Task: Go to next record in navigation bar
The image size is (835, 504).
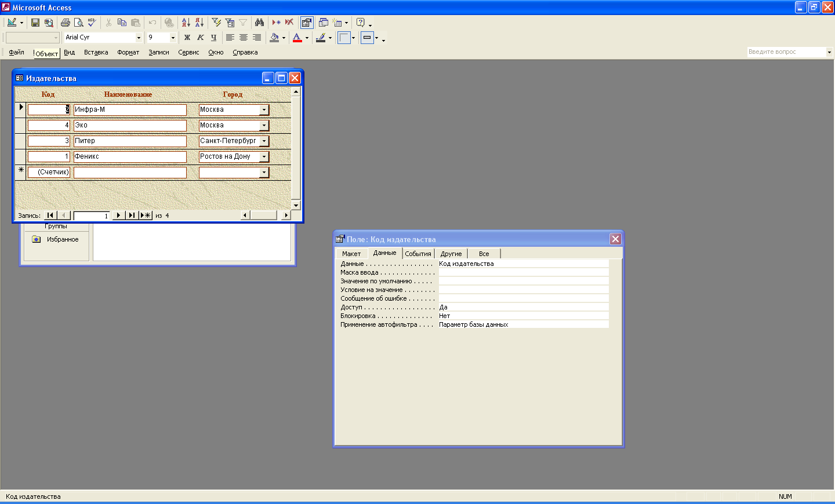Action: (x=118, y=216)
